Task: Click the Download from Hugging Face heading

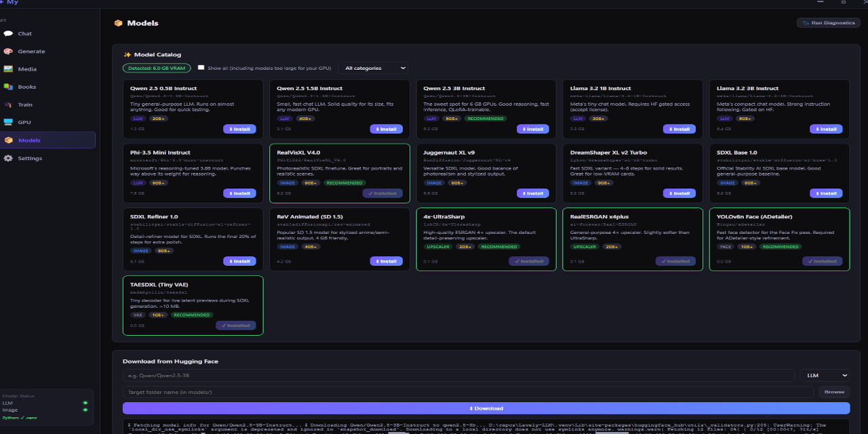Action: [170, 361]
